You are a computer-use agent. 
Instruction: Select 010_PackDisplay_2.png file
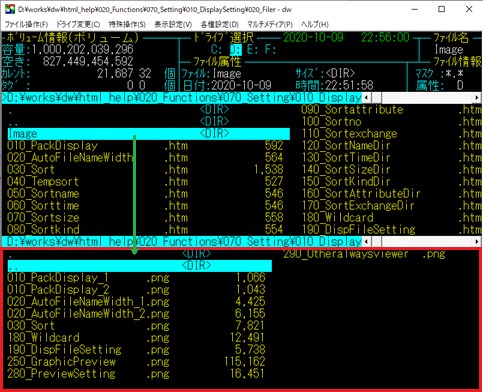coord(136,290)
